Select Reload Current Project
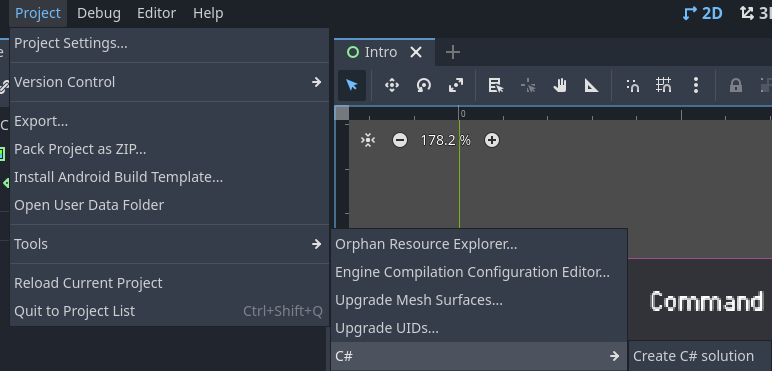772x371 pixels. [x=169, y=283]
